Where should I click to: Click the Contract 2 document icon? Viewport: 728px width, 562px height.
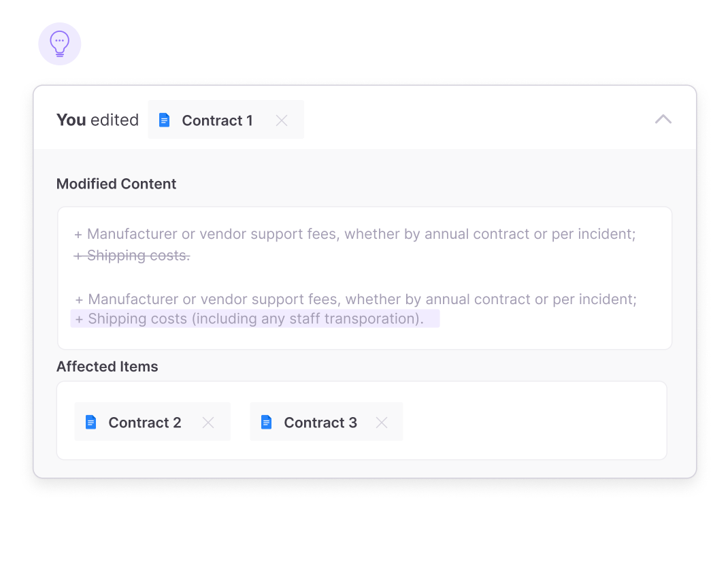pyautogui.click(x=90, y=423)
